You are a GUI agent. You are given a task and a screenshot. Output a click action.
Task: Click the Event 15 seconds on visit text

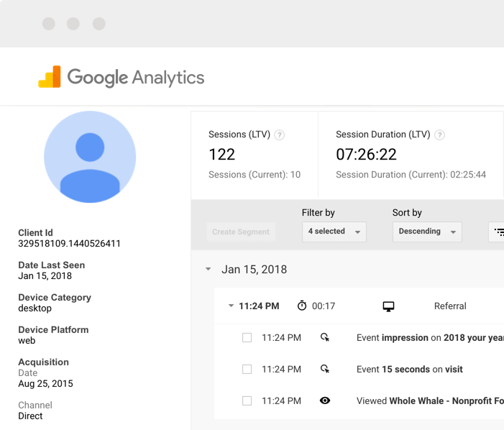tap(410, 370)
